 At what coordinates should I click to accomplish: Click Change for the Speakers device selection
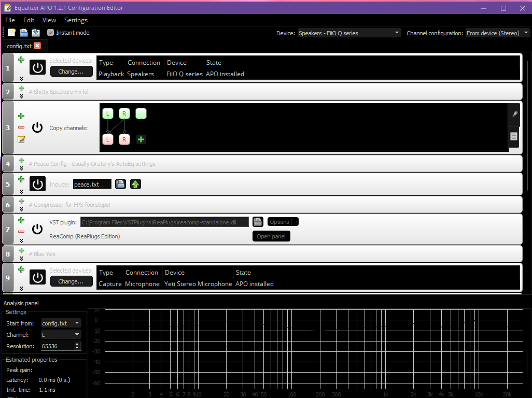tap(71, 71)
